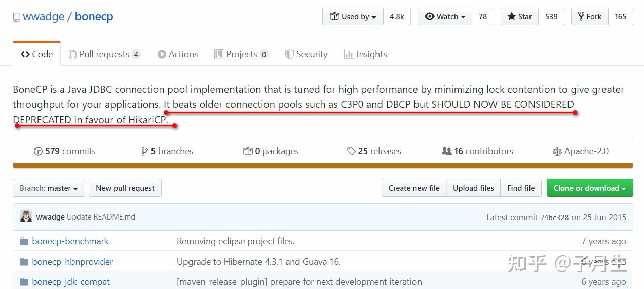The height and width of the screenshot is (289, 644).
Task: Click the repository book icon beside wwadge
Action: 17,17
